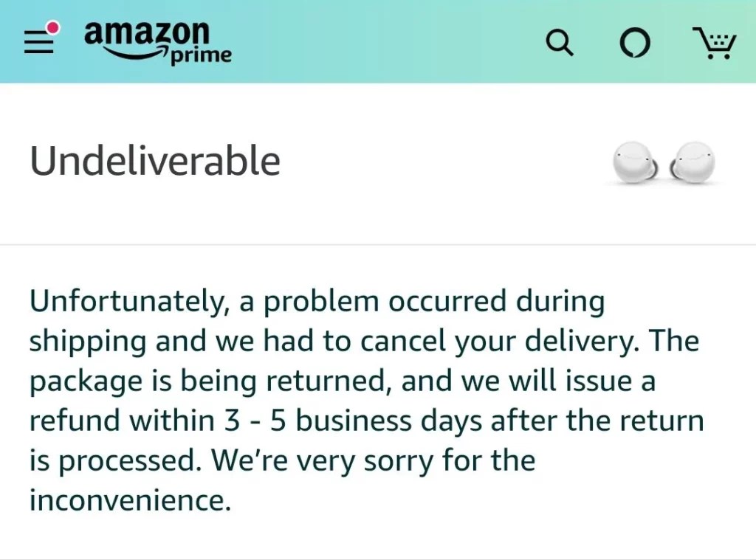Select the Undeliverable order heading
This screenshot has width=756, height=560.
(x=154, y=160)
